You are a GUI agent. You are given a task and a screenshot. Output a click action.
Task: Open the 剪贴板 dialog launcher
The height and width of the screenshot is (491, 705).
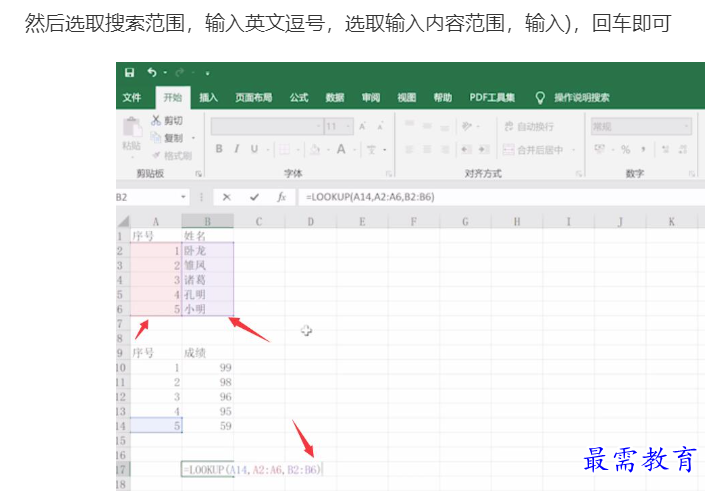click(198, 174)
